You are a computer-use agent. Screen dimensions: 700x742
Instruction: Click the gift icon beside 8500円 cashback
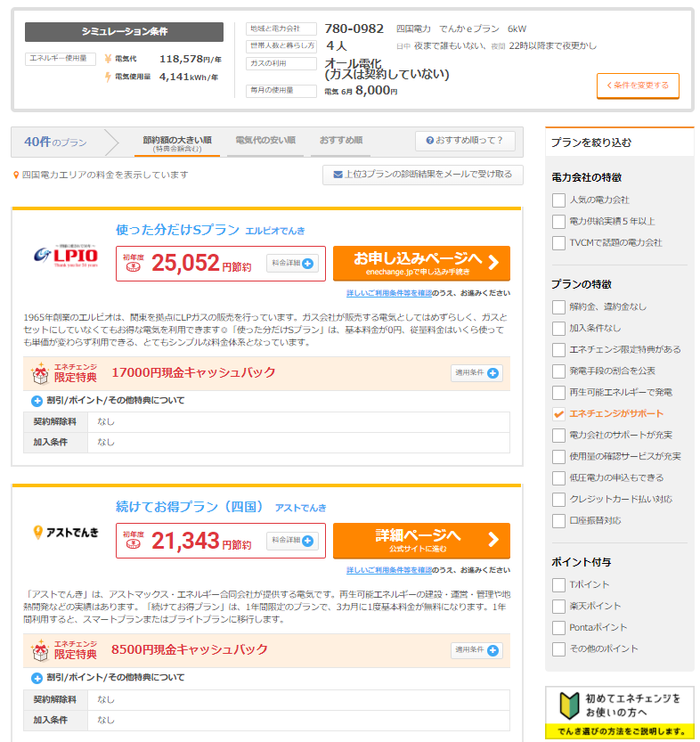tap(39, 649)
